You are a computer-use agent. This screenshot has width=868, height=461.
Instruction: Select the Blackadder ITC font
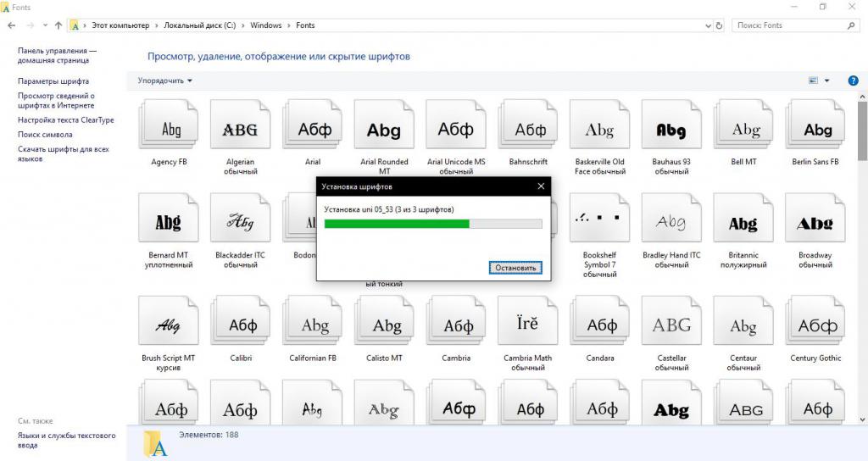pos(240,218)
